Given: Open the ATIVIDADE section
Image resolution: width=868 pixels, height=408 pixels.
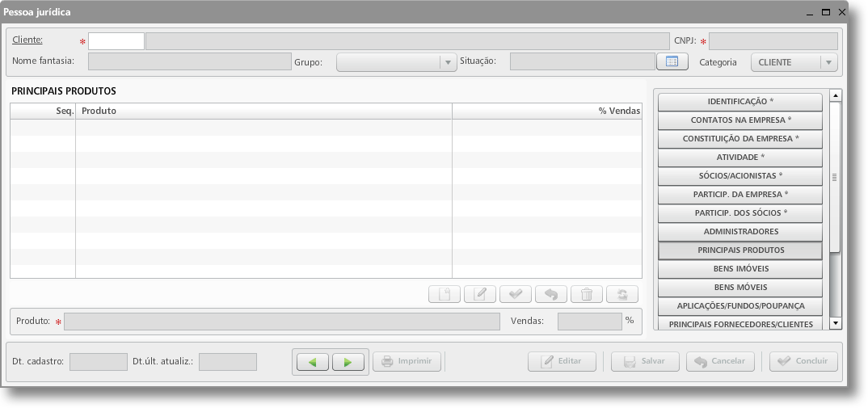Looking at the screenshot, I should pos(740,158).
